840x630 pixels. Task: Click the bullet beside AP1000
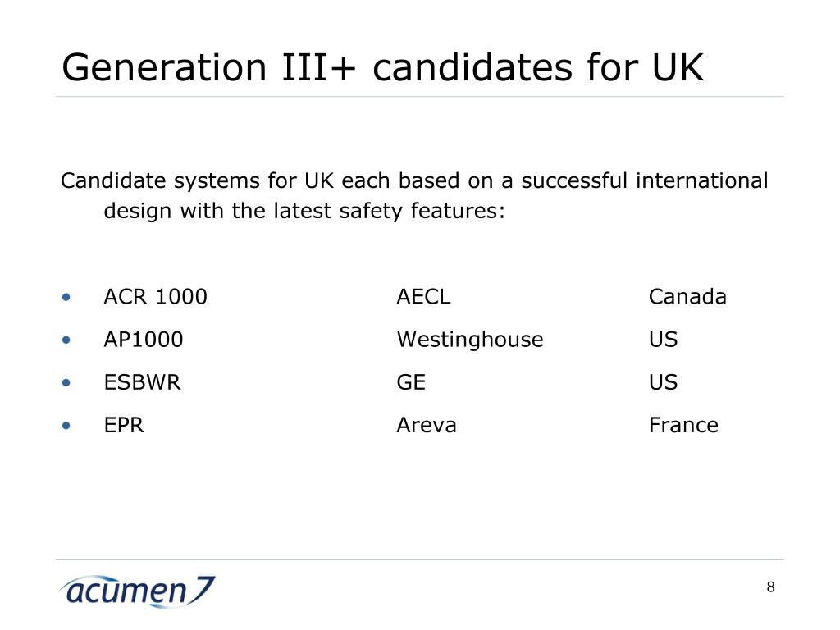tap(66, 340)
